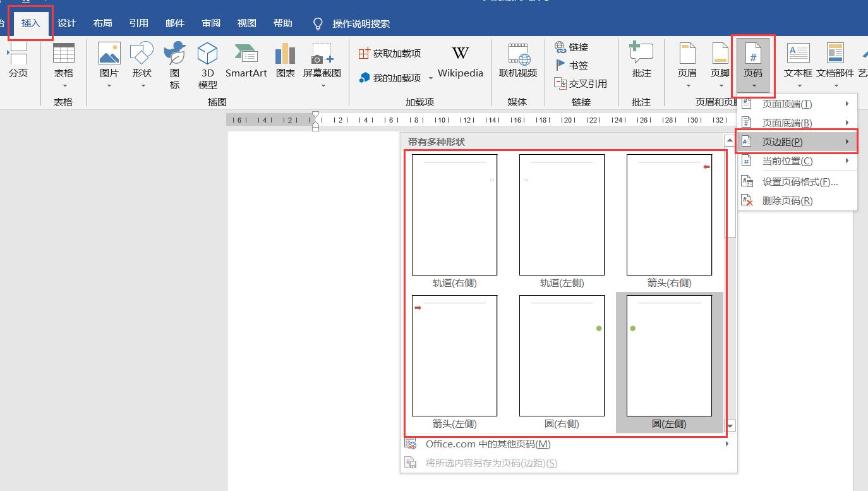Take a screenshot with 屏幕截图
Image resolution: width=868 pixels, height=491 pixels.
pos(322,63)
